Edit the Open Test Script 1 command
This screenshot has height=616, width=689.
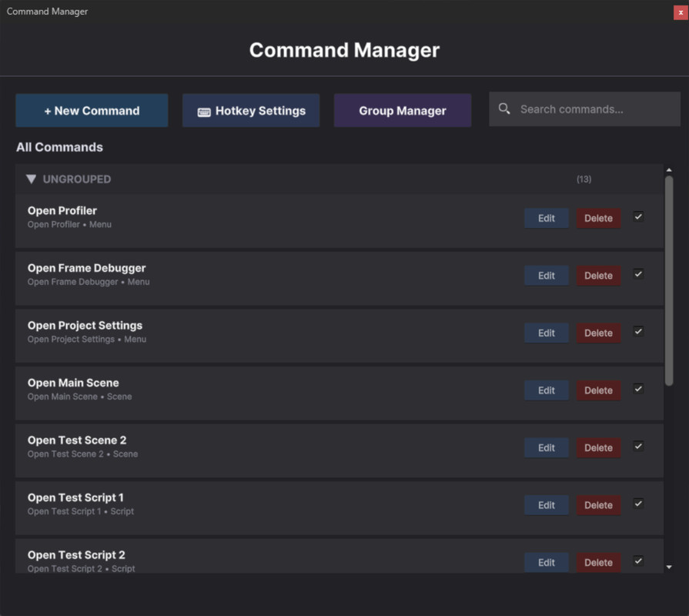[x=546, y=504]
